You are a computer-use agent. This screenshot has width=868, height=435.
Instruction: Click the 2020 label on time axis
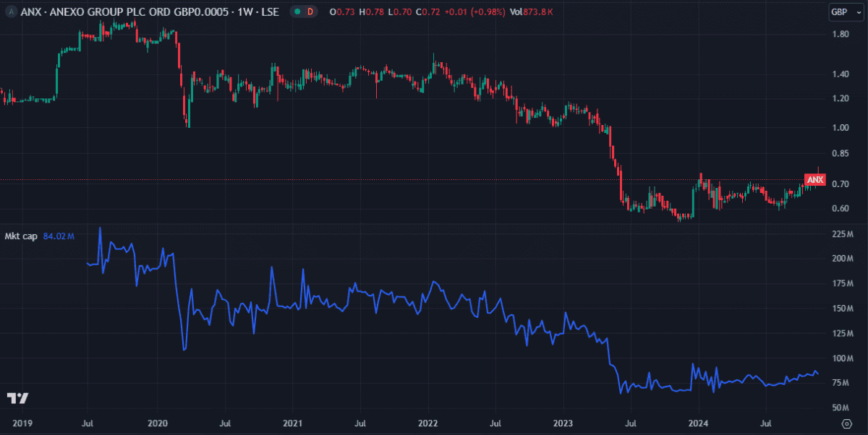[x=158, y=422]
